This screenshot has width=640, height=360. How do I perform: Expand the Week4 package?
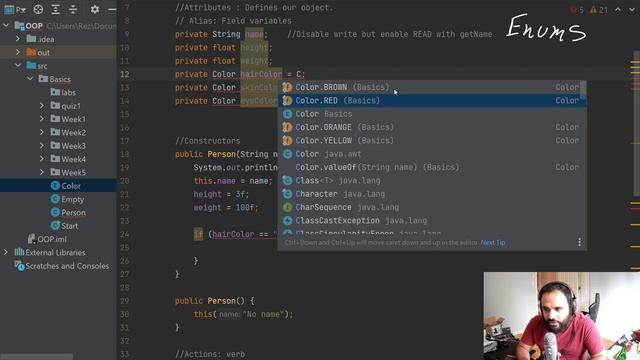pos(42,159)
